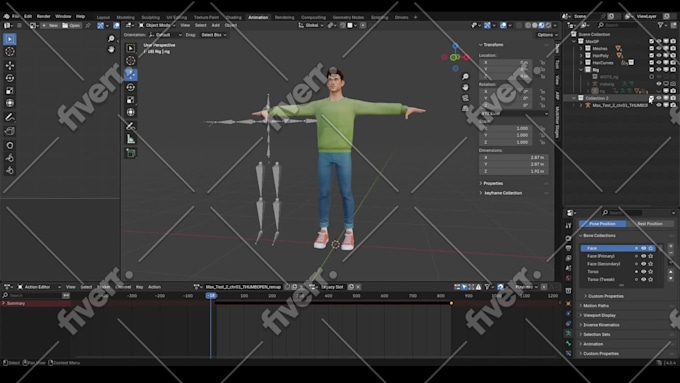This screenshot has height=383, width=680.
Task: Toggle camera view icon in main viewport
Action: (465, 98)
